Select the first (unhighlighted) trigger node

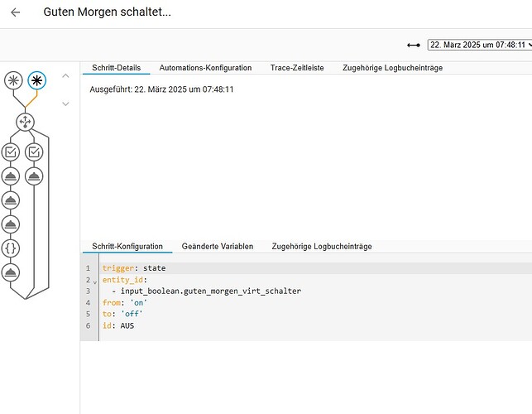pos(13,80)
